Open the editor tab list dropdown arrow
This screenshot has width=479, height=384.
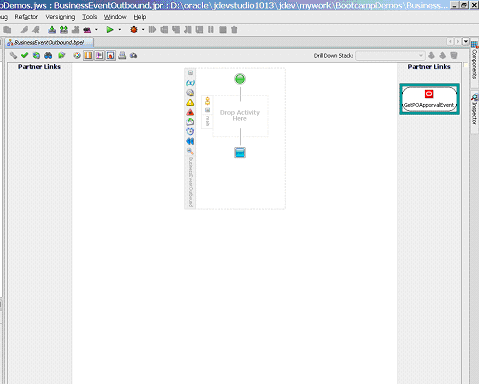tap(466, 41)
